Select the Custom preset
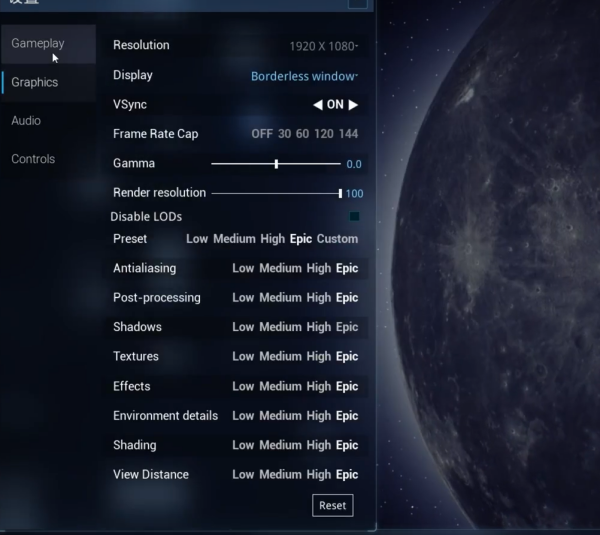 pos(338,239)
